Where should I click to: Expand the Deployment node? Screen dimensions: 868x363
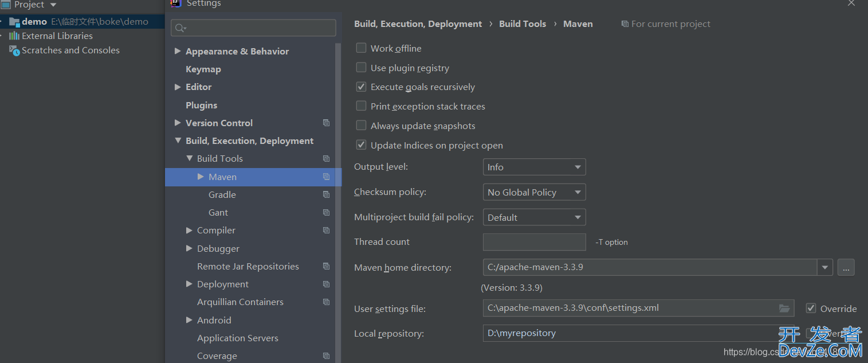coord(189,284)
